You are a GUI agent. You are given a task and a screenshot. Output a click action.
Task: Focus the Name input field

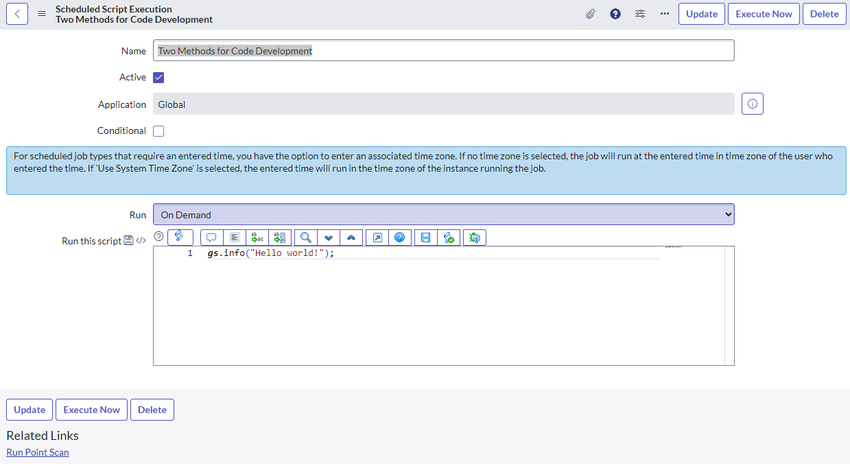(443, 50)
